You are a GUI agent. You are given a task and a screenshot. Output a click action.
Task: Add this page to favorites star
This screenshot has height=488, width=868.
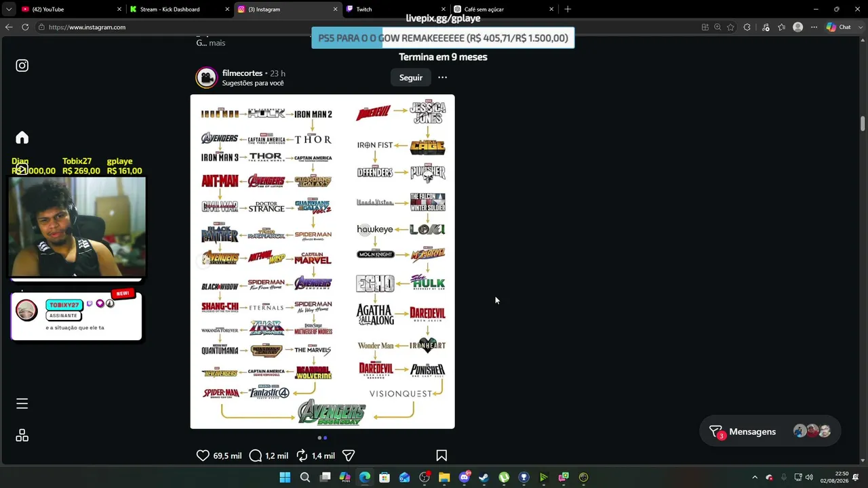click(730, 27)
